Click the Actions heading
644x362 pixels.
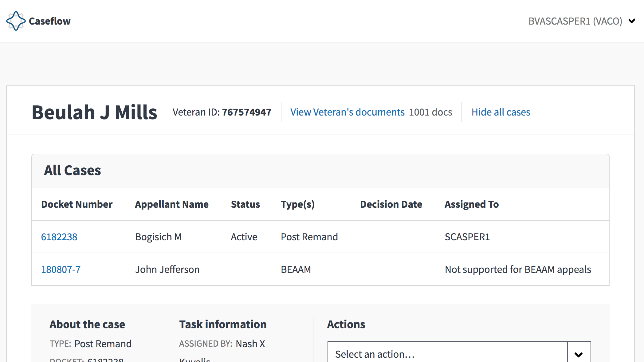coord(346,324)
